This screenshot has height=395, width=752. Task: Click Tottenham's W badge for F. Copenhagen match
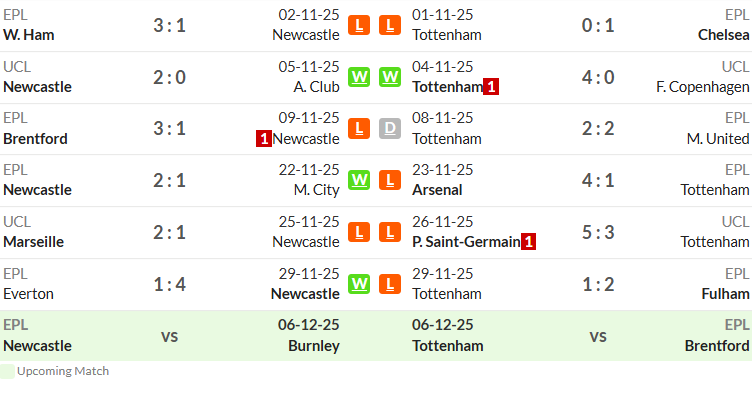pyautogui.click(x=390, y=77)
